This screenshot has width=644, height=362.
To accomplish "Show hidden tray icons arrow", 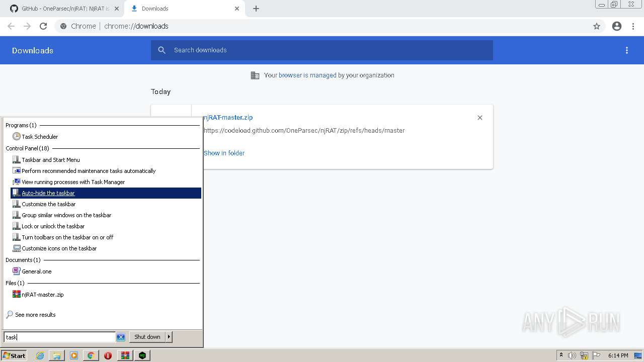I will 561,355.
